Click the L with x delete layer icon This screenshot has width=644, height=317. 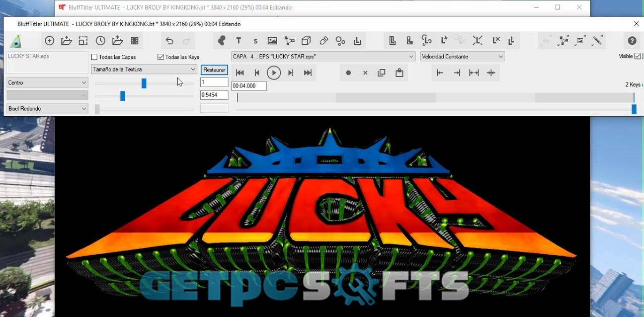coord(496,41)
